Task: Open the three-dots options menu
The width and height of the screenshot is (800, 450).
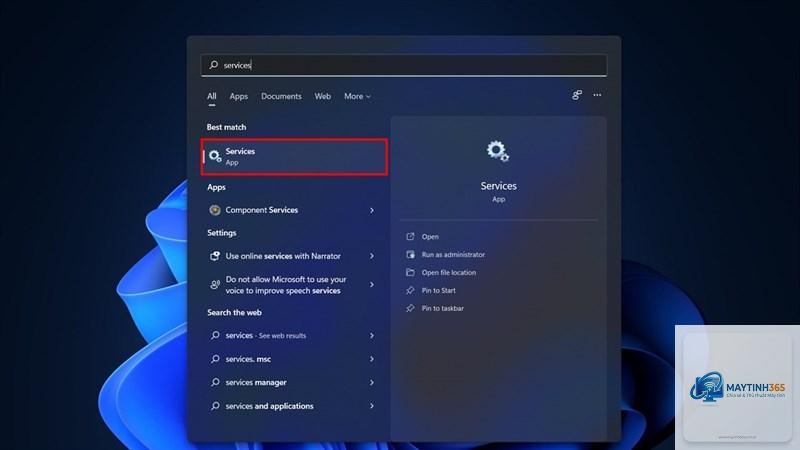Action: pos(597,95)
